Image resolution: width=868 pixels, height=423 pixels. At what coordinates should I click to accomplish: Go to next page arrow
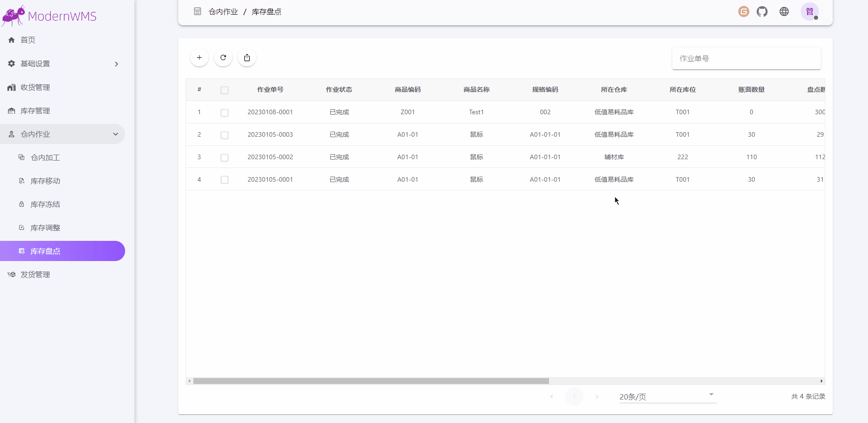597,396
